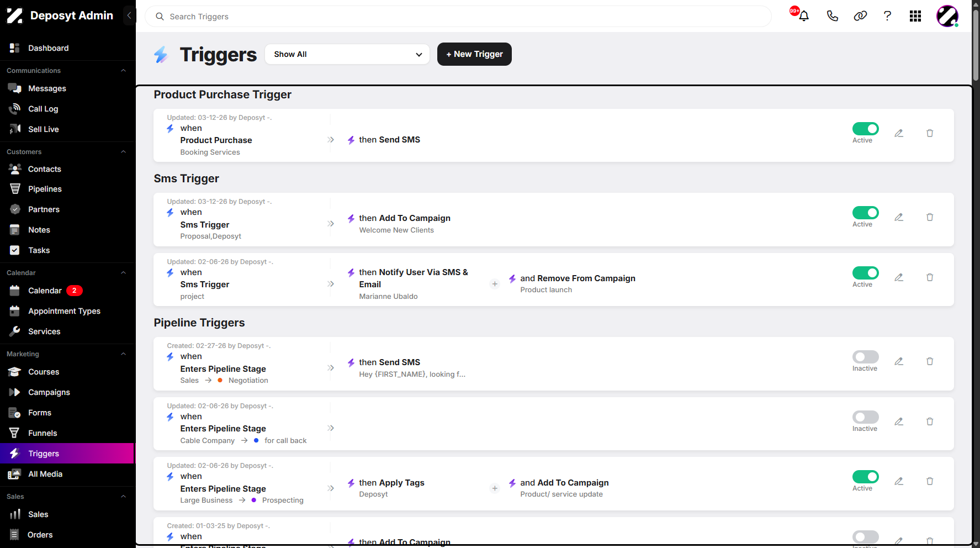Click the New Trigger button
Viewport: 980px width, 548px height.
pos(474,54)
